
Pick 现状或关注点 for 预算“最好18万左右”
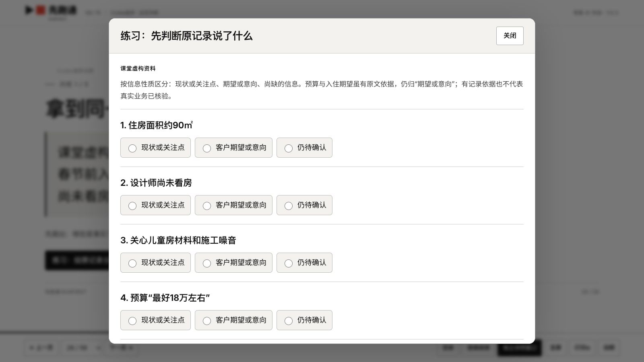[155, 320]
